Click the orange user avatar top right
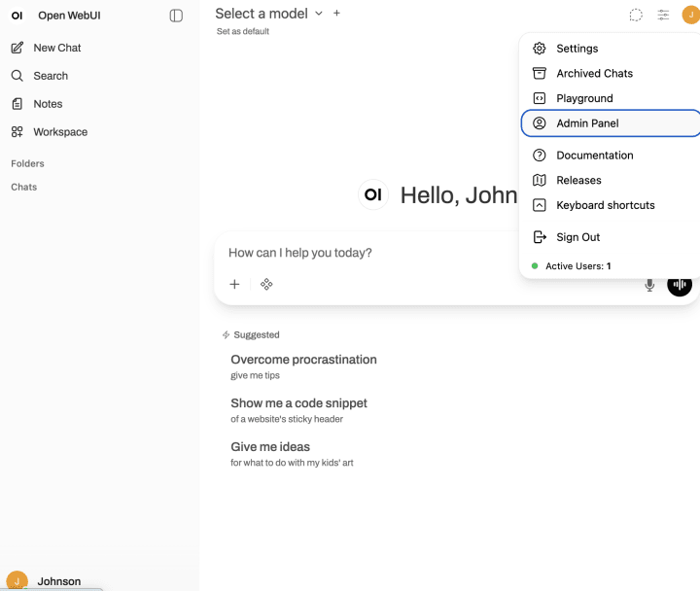700x591 pixels. tap(690, 15)
